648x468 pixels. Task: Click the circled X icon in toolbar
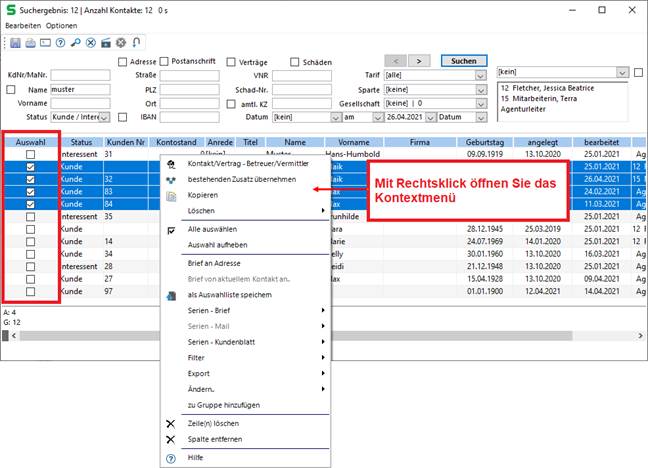click(91, 43)
